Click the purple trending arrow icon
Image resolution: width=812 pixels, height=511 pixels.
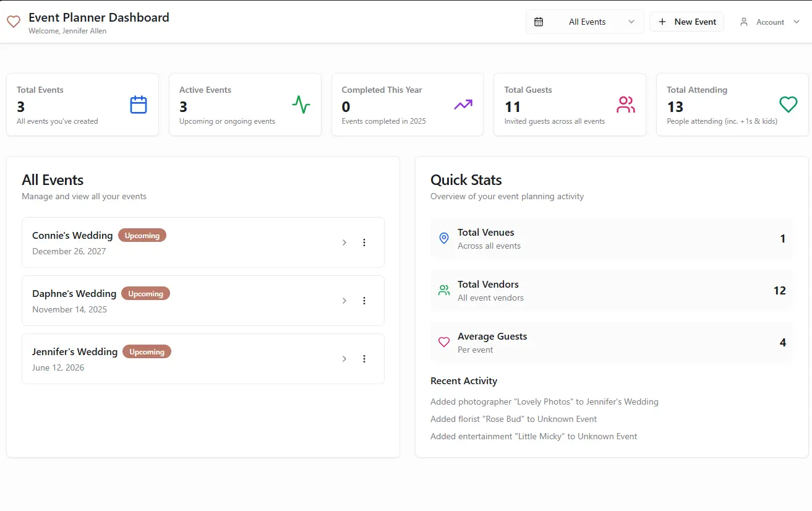click(463, 105)
